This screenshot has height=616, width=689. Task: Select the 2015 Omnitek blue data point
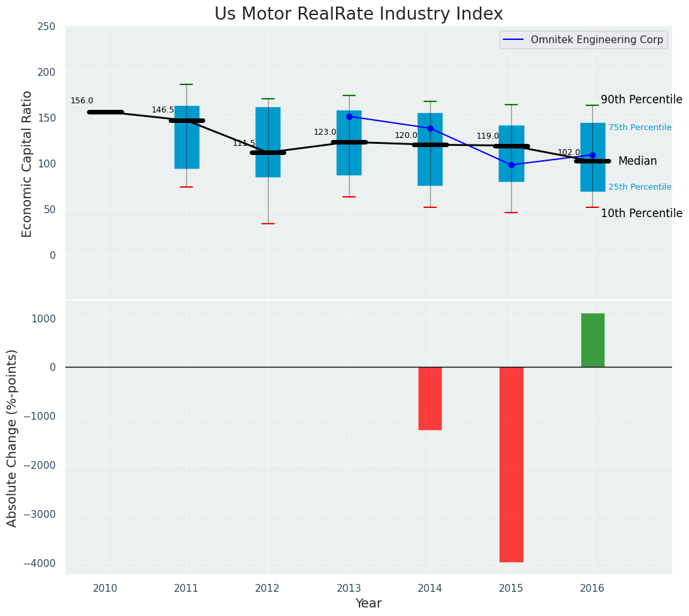(x=511, y=165)
